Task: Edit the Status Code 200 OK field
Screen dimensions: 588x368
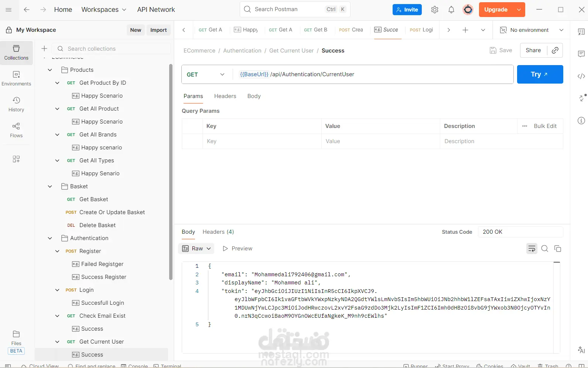Action: click(520, 232)
